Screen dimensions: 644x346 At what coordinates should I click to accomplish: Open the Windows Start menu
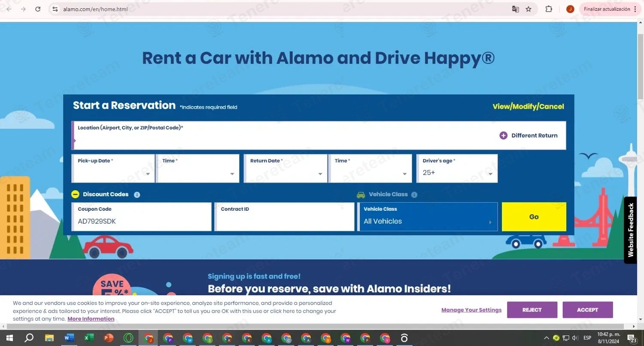(9, 338)
